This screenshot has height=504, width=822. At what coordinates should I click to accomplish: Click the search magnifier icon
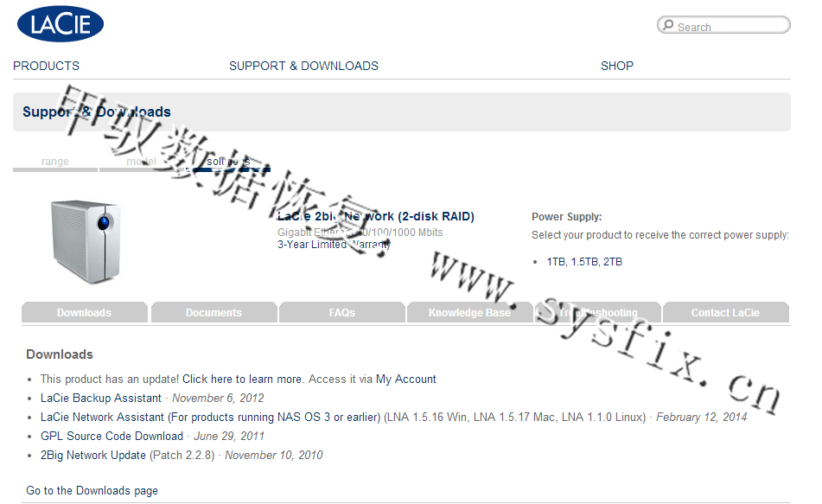[667, 26]
